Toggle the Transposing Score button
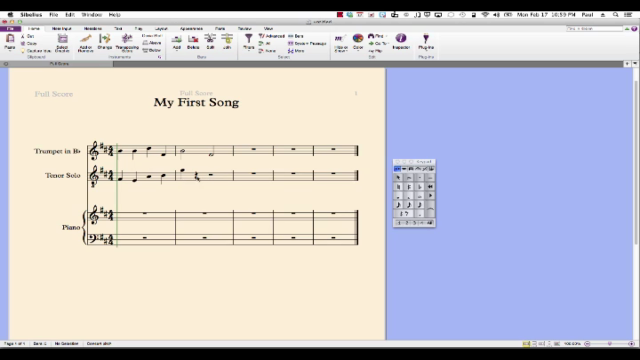 pos(127,42)
